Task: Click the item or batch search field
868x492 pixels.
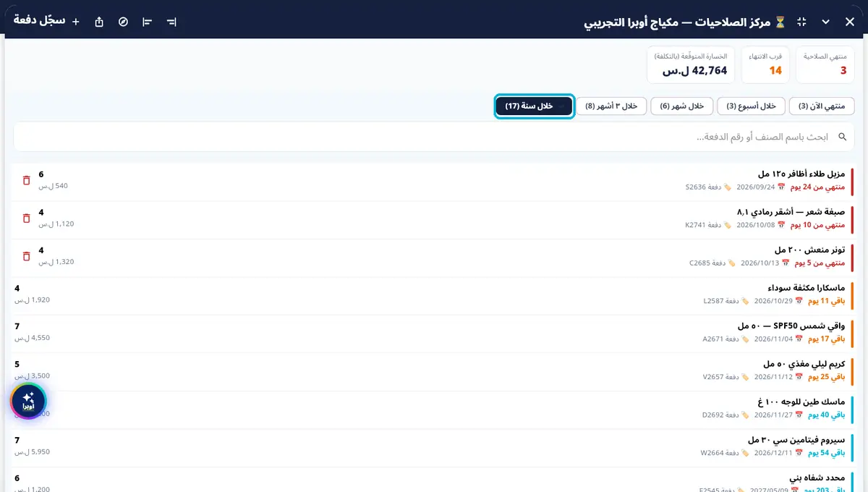Action: (x=434, y=137)
